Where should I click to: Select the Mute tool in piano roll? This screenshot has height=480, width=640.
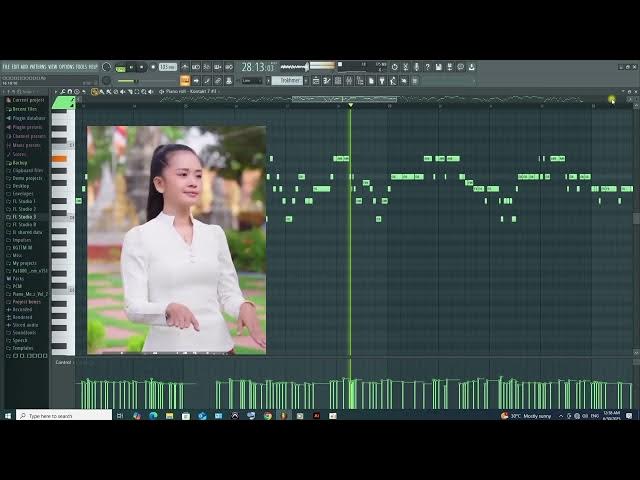[x=122, y=92]
